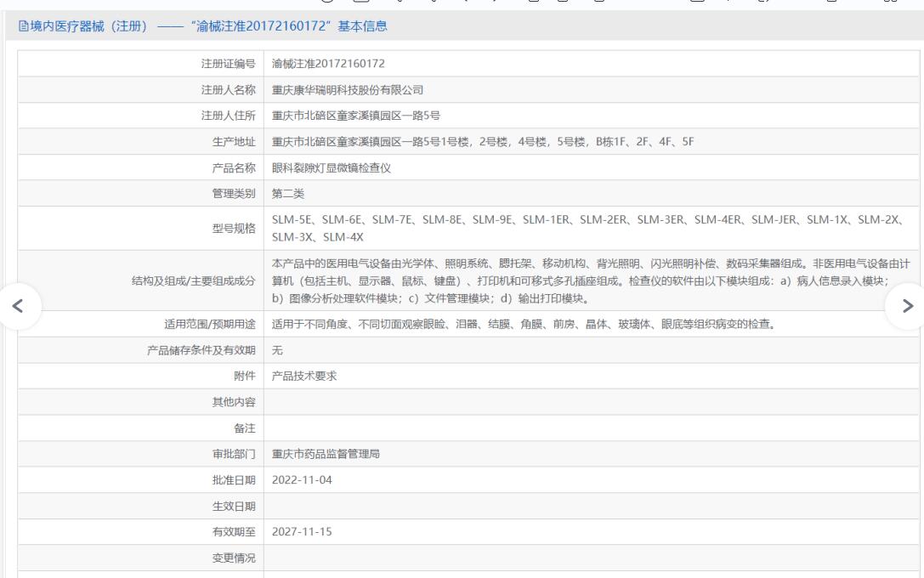Select company name 重庆康华瑞明科技股份有限公司
Screen dimensions: 924x578
[348, 89]
